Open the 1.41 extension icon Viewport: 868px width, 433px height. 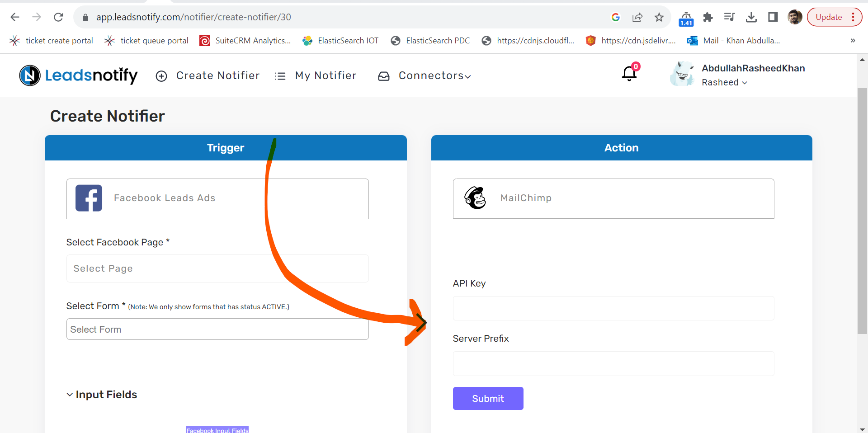686,19
